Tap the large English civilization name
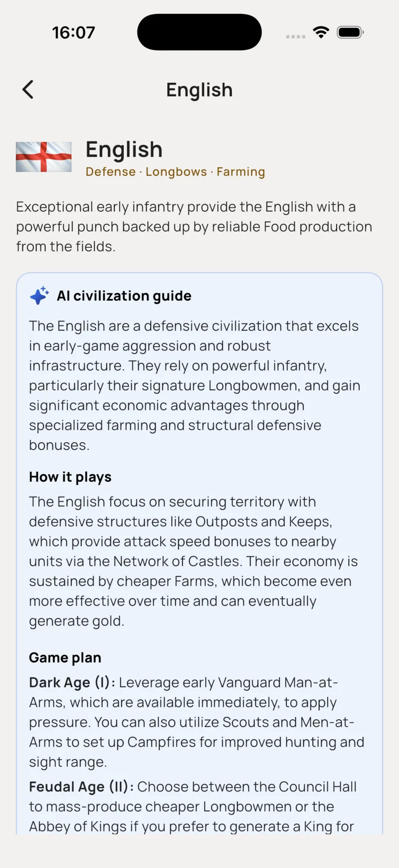 [x=124, y=150]
